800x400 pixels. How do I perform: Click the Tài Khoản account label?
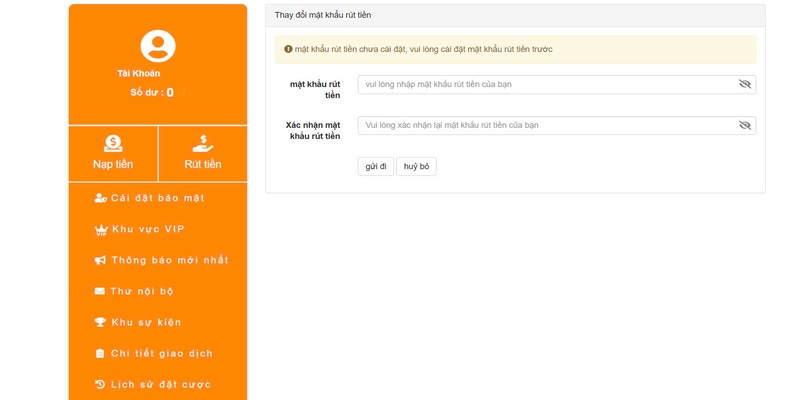[x=139, y=73]
